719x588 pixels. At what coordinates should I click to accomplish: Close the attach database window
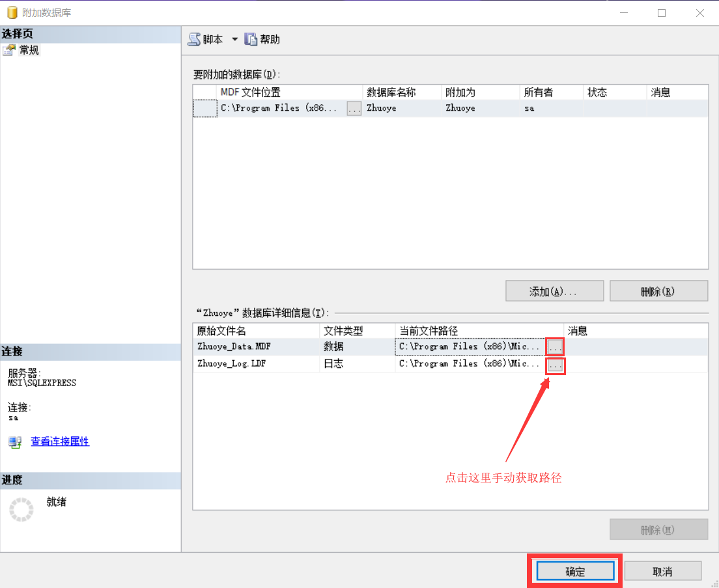click(x=699, y=13)
